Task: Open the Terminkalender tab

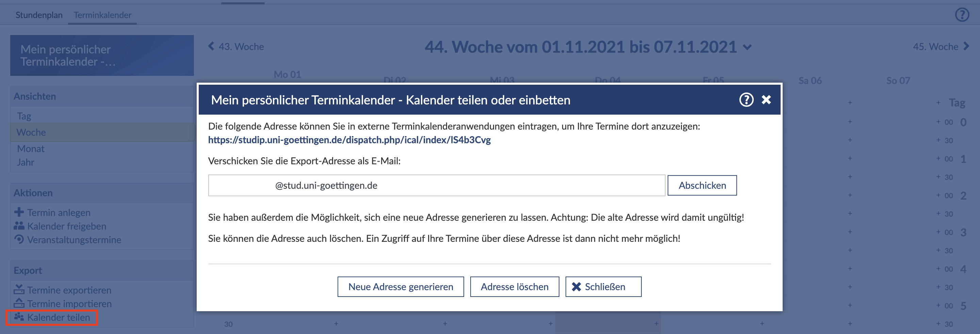Action: pyautogui.click(x=102, y=15)
